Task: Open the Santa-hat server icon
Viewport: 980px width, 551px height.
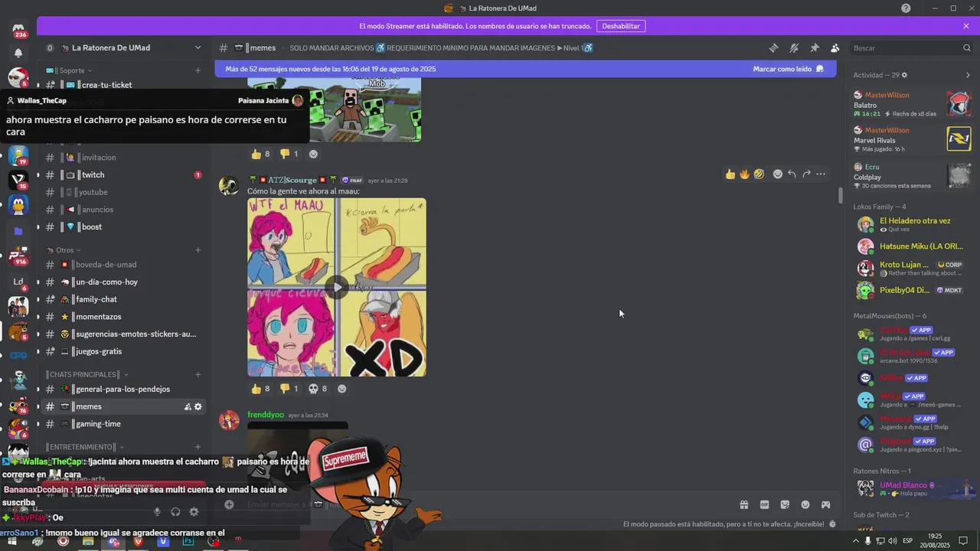Action: point(18,77)
